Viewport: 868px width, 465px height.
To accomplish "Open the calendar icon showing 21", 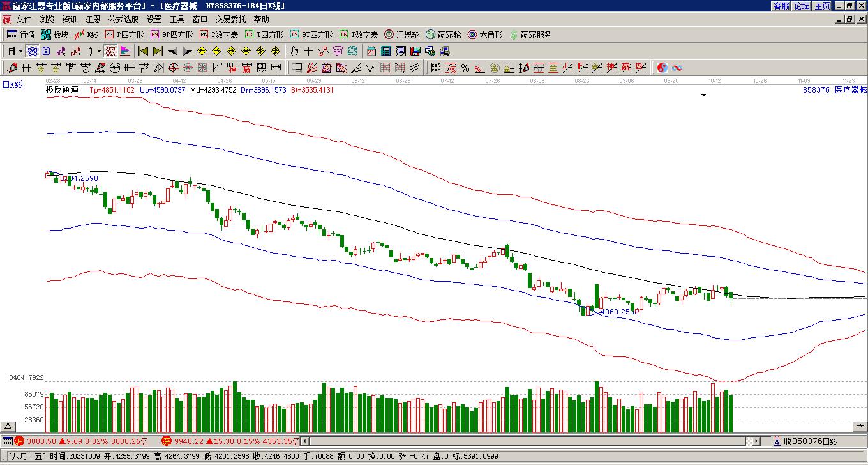I will pos(371,51).
